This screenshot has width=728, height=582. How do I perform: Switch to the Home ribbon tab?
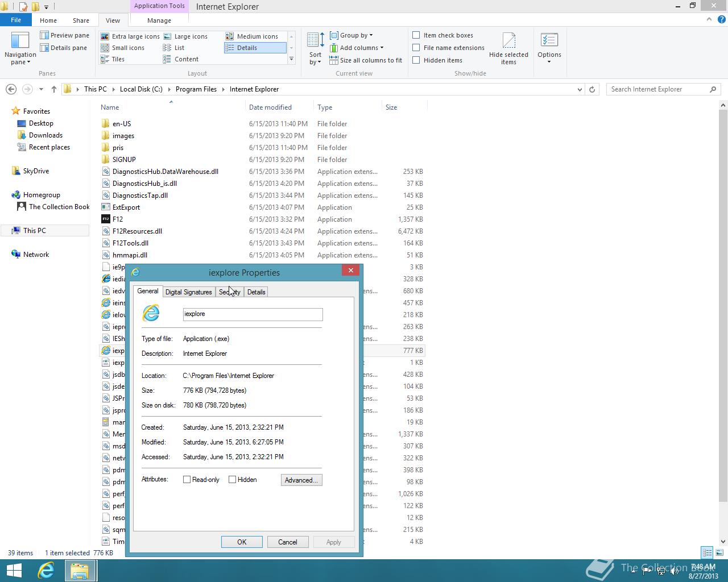48,20
